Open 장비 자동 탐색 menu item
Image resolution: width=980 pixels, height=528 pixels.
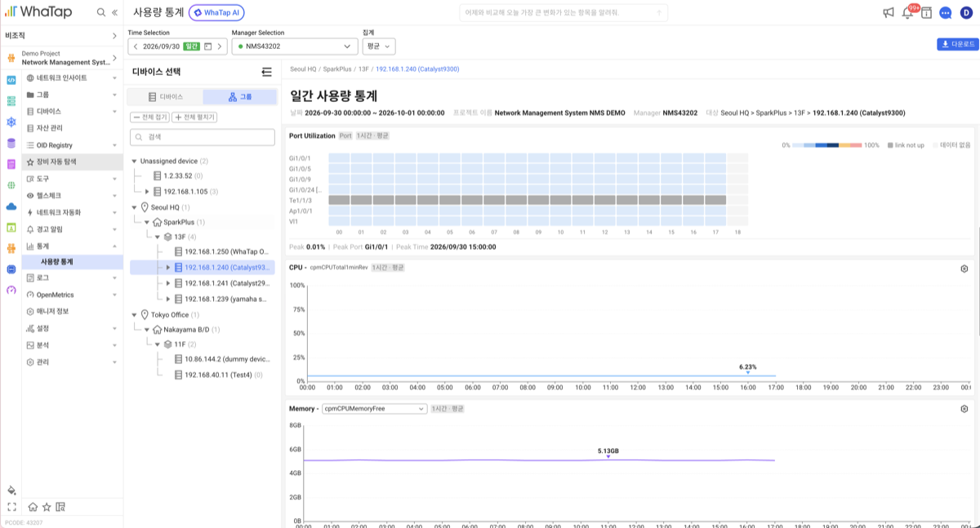click(x=73, y=162)
